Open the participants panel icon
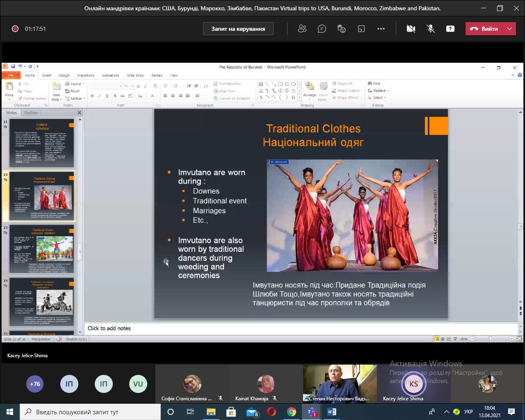Image resolution: width=525 pixels, height=420 pixels. (x=302, y=29)
